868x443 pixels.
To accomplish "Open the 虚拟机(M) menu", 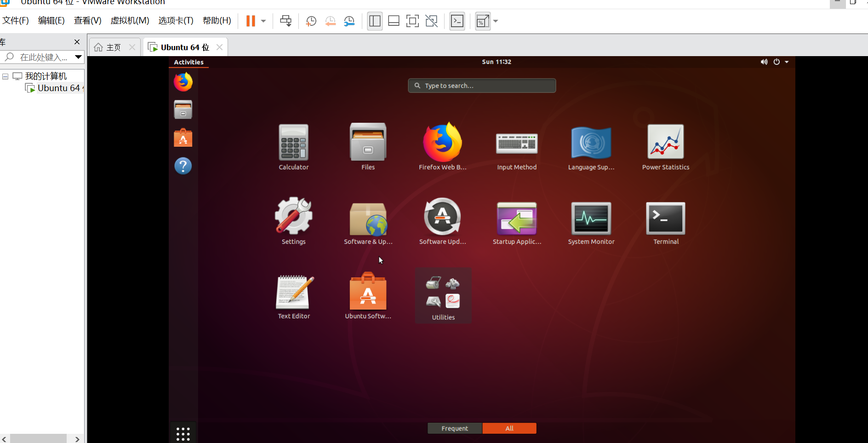I will click(130, 21).
